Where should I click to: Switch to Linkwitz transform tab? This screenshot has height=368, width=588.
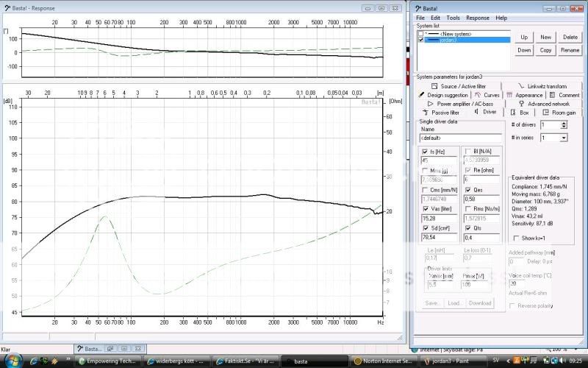542,86
